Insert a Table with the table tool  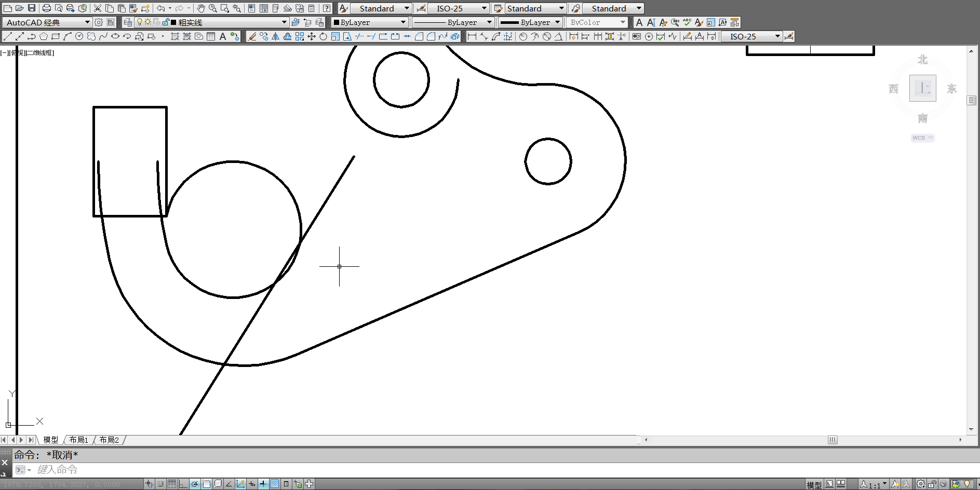coord(211,36)
